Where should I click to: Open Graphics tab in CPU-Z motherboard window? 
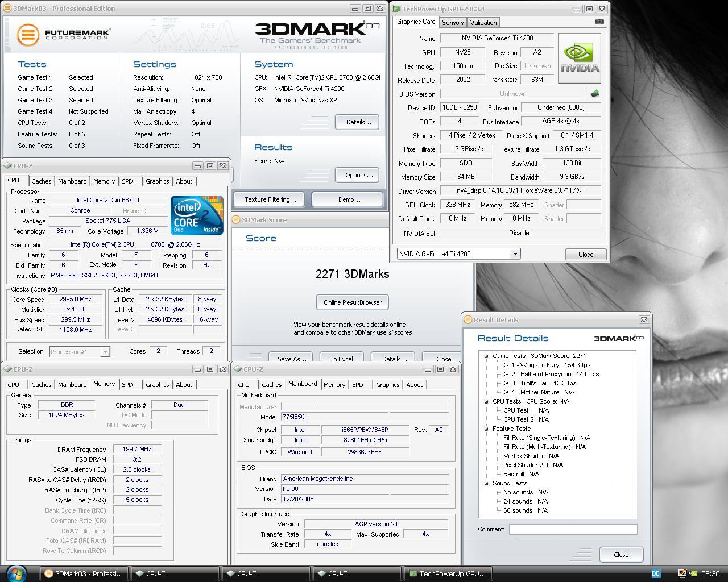[x=388, y=385]
